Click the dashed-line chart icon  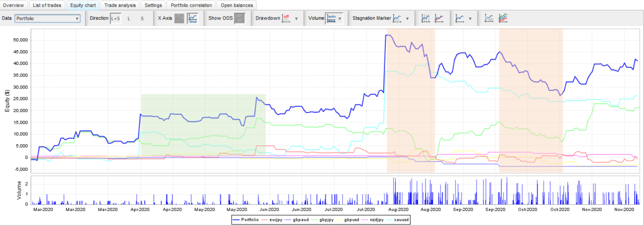489,18
